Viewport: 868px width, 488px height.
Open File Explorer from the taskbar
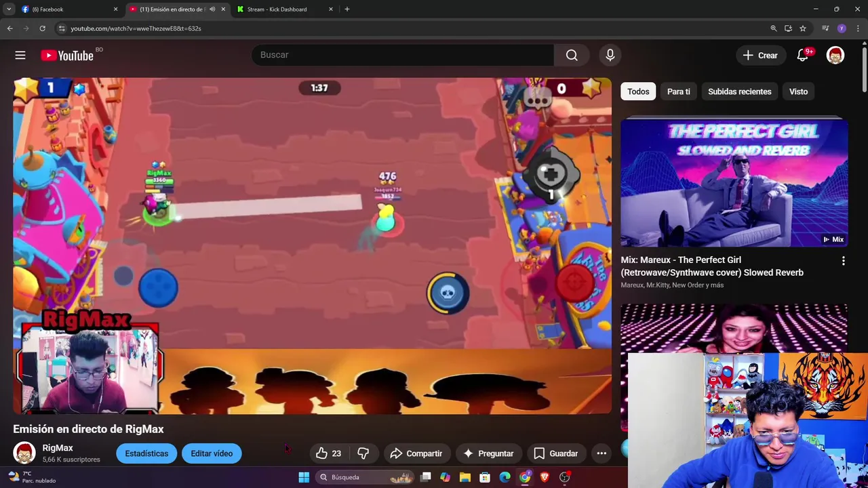(465, 477)
